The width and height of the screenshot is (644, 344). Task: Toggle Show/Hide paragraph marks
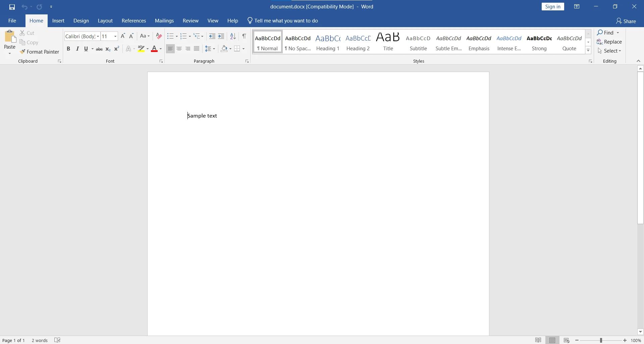(x=244, y=36)
